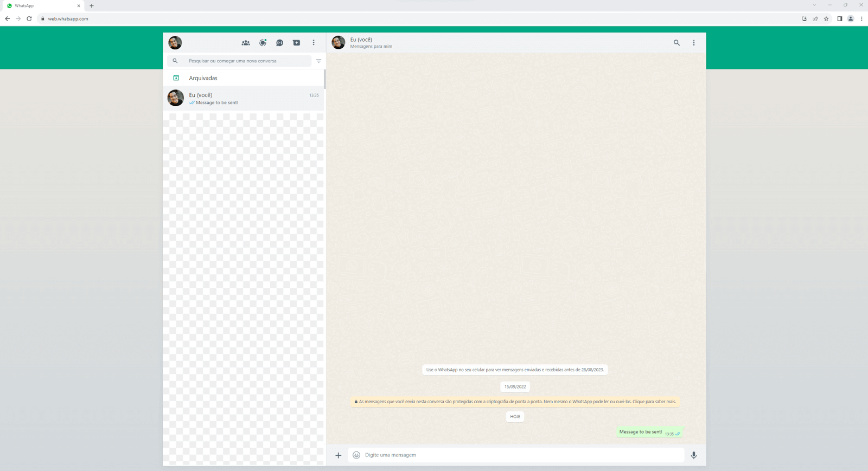The image size is (868, 471).
Task: Open Communities icon in sidebar header
Action: point(246,43)
